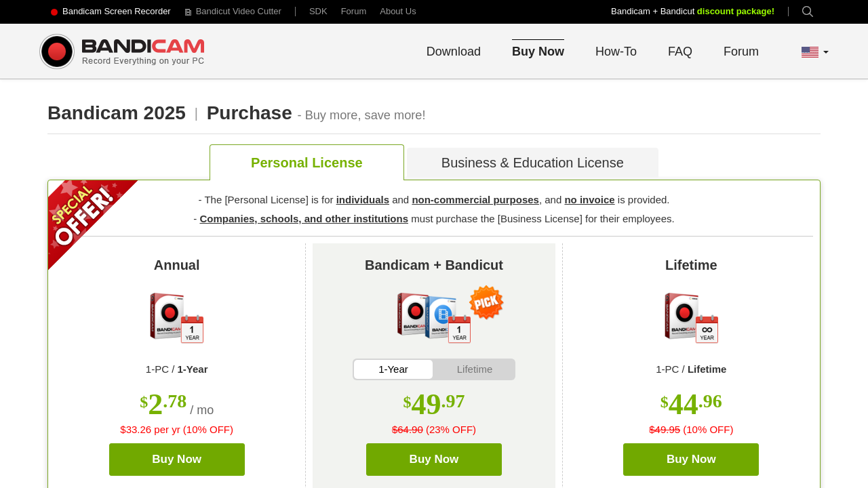The width and height of the screenshot is (868, 488).
Task: Click the Annual product box image
Action: (176, 318)
